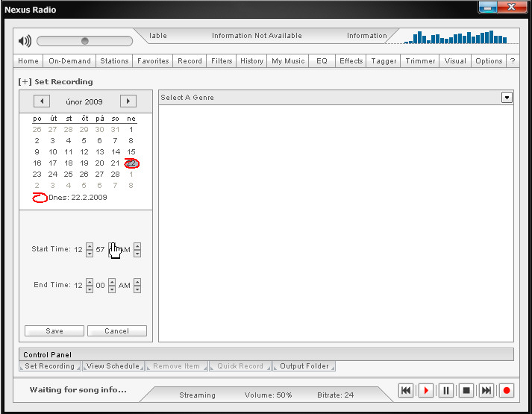Open the My Music tab
Image resolution: width=532 pixels, height=414 pixels.
click(288, 61)
